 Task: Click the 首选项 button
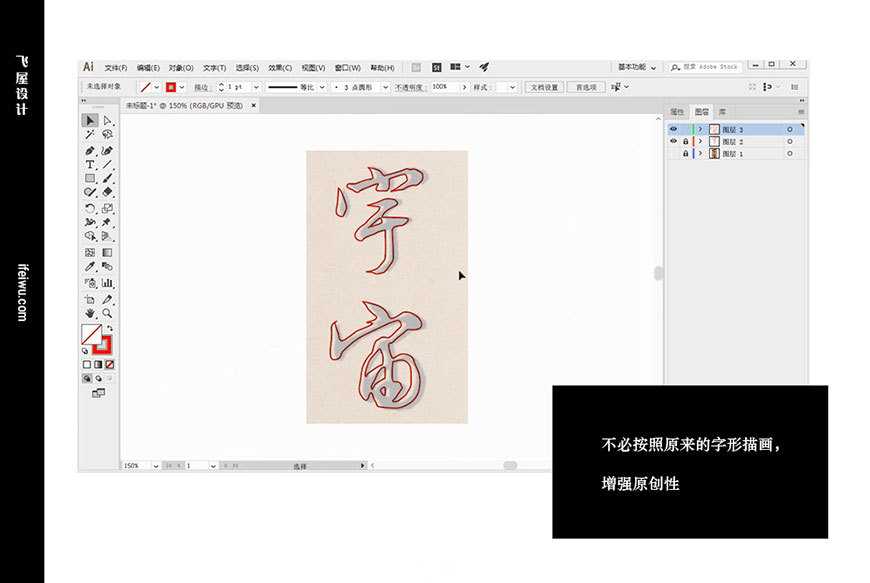coord(585,87)
